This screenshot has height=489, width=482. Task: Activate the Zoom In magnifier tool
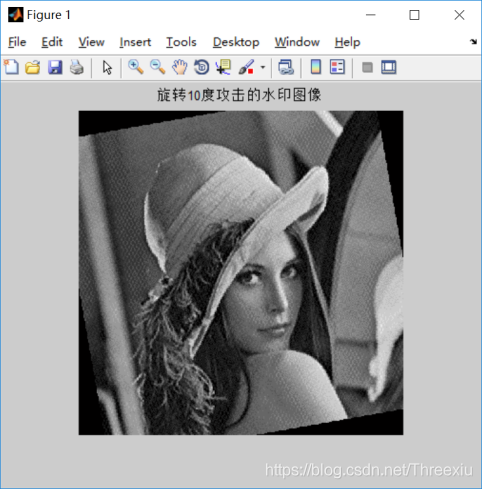pos(136,67)
